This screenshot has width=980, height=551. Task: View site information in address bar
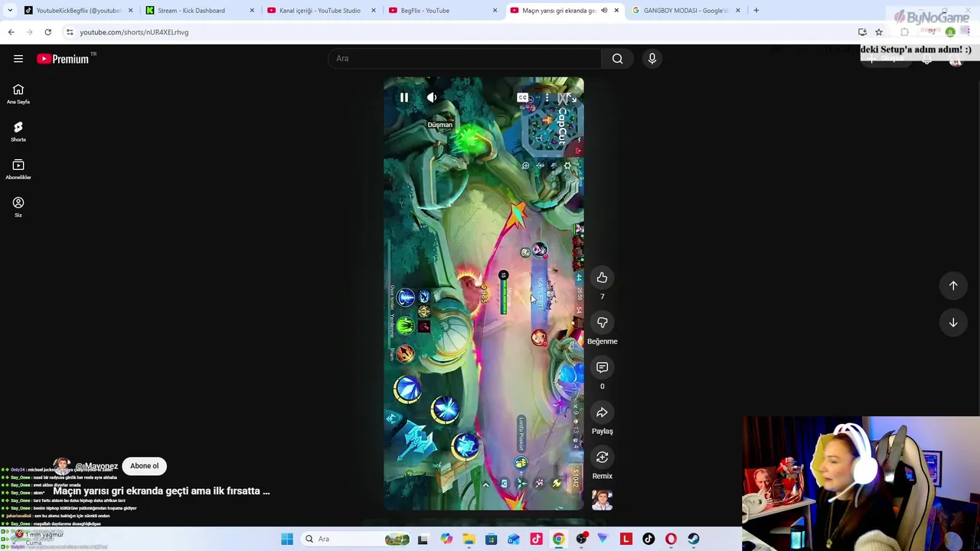tap(70, 32)
